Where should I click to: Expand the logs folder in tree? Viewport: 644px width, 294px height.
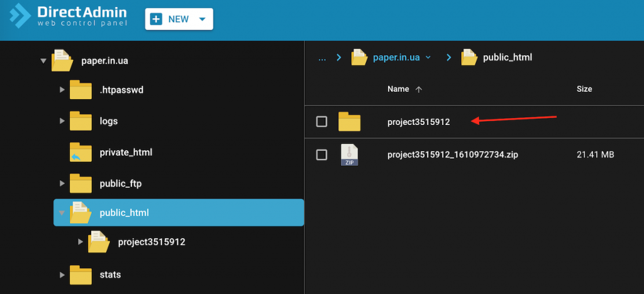pos(62,121)
